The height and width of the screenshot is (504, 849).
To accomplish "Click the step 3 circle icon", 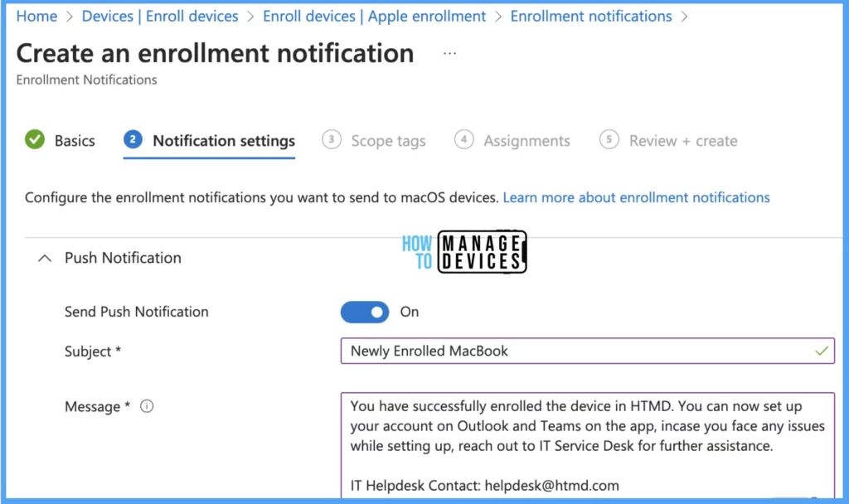I will [332, 139].
